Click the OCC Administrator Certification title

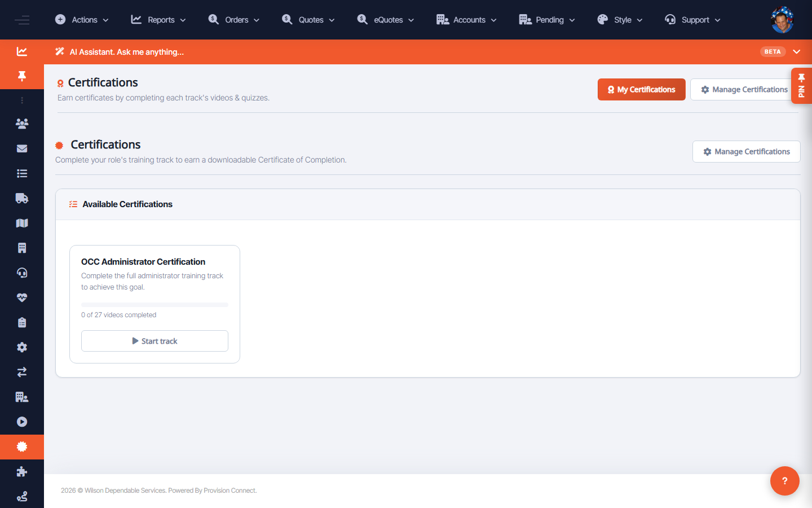pyautogui.click(x=143, y=262)
